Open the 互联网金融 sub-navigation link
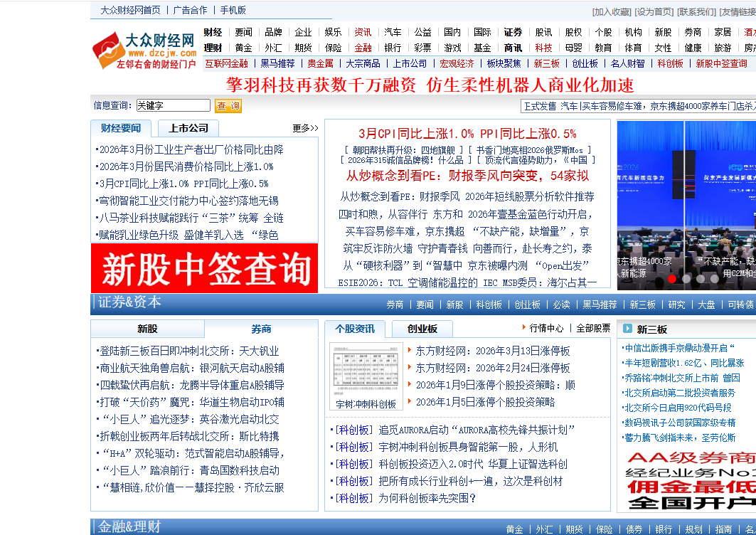 tap(226, 64)
